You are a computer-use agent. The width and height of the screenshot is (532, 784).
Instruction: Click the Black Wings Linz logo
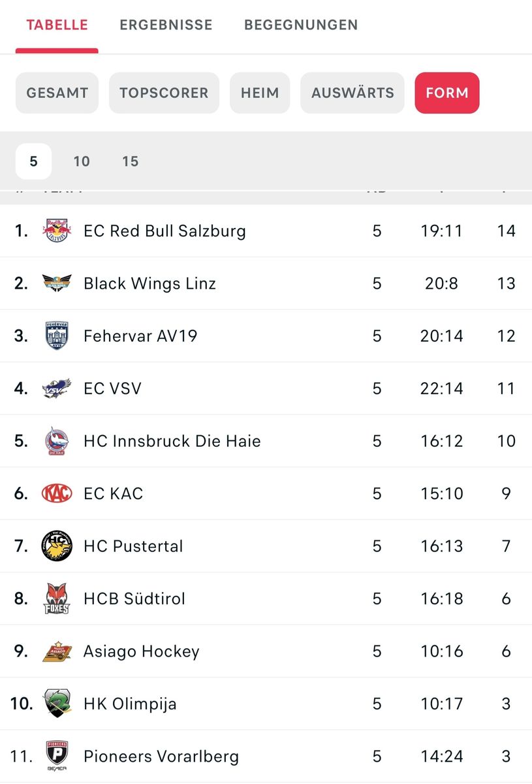click(x=57, y=283)
